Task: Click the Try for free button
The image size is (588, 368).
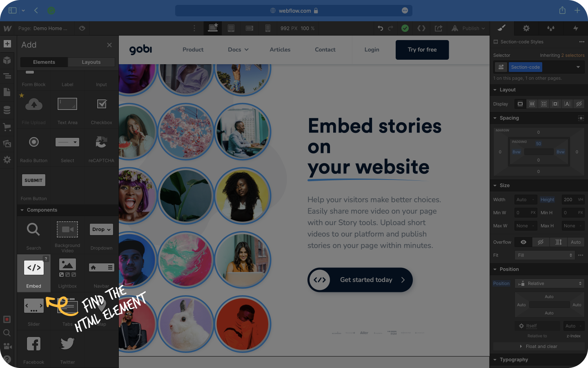Action: click(422, 50)
